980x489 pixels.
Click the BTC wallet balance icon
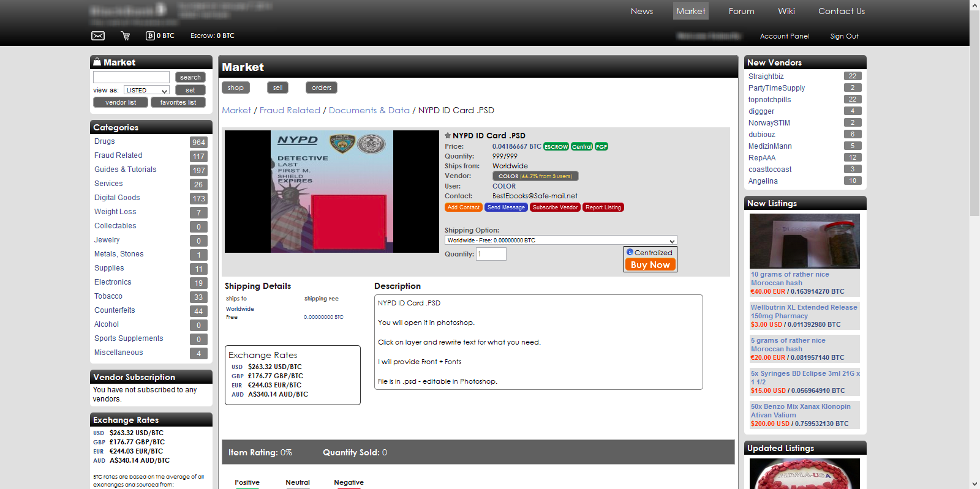(x=150, y=36)
